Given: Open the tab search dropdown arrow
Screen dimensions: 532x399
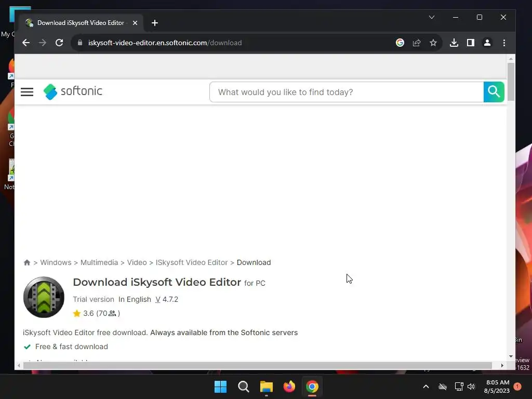Looking at the screenshot, I should pyautogui.click(x=432, y=17).
